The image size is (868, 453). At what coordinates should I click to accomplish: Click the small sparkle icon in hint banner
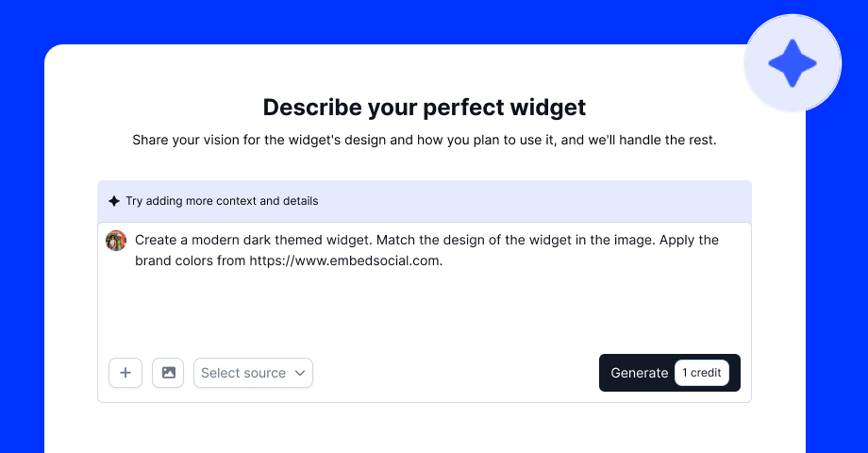point(114,201)
